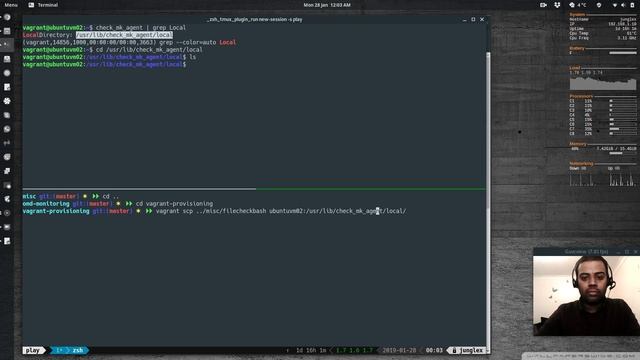Minimize the terminal window
This screenshot has height=360, width=640.
point(464,19)
